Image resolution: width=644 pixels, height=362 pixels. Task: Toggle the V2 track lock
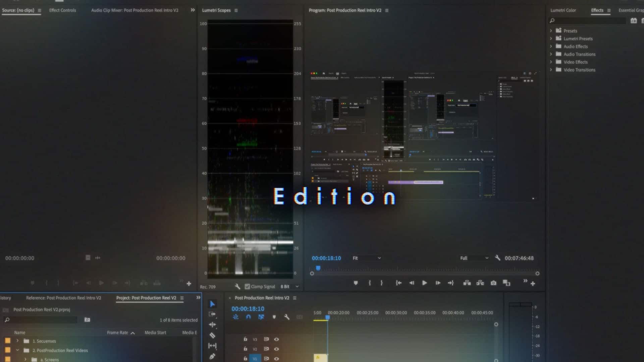tap(245, 349)
